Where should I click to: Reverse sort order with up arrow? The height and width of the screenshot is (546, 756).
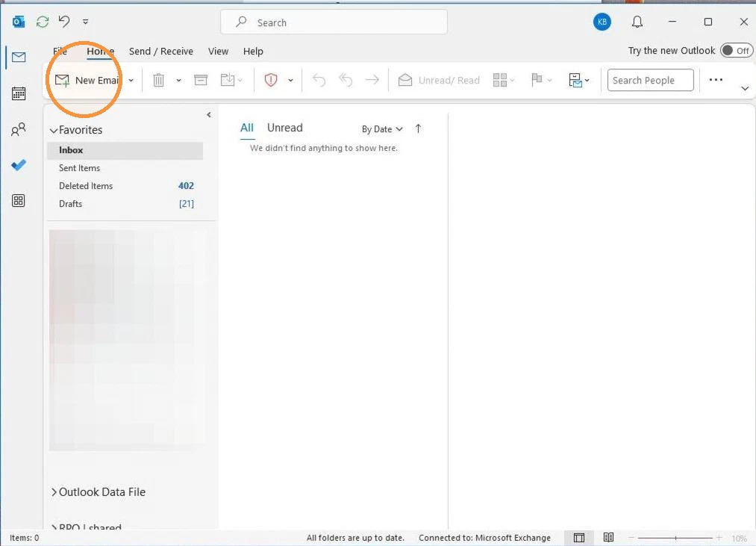click(418, 128)
